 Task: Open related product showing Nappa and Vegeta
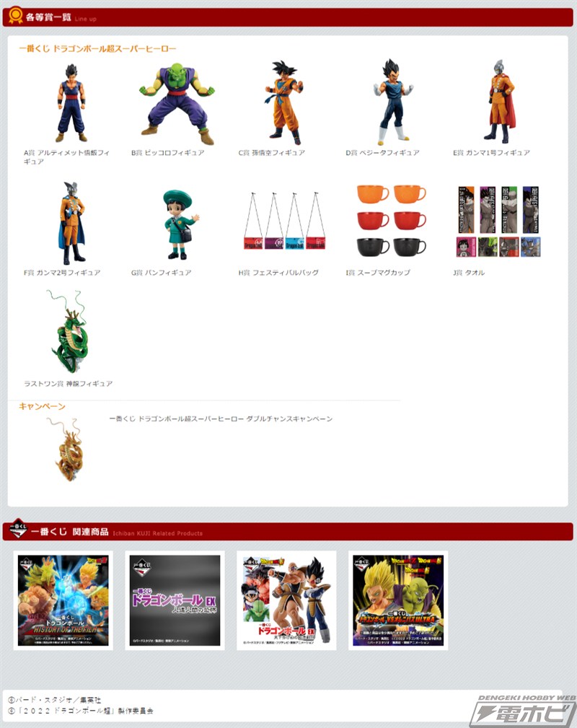point(286,600)
